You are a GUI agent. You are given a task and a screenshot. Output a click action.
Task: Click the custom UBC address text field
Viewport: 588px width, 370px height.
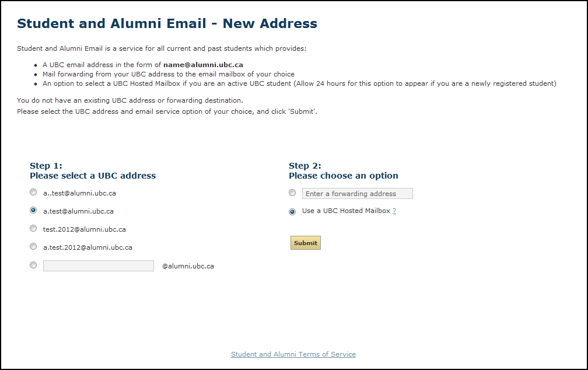coord(98,266)
